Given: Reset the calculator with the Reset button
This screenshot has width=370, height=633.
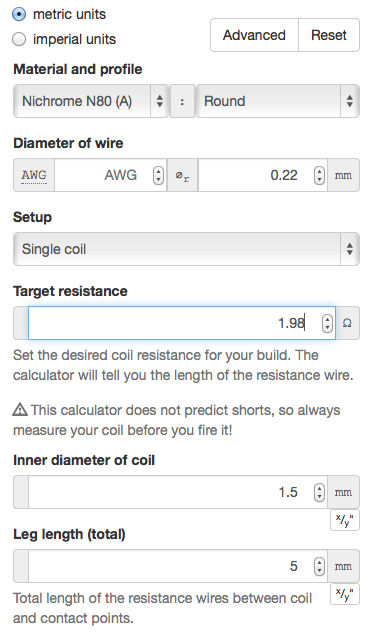Looking at the screenshot, I should (x=329, y=35).
